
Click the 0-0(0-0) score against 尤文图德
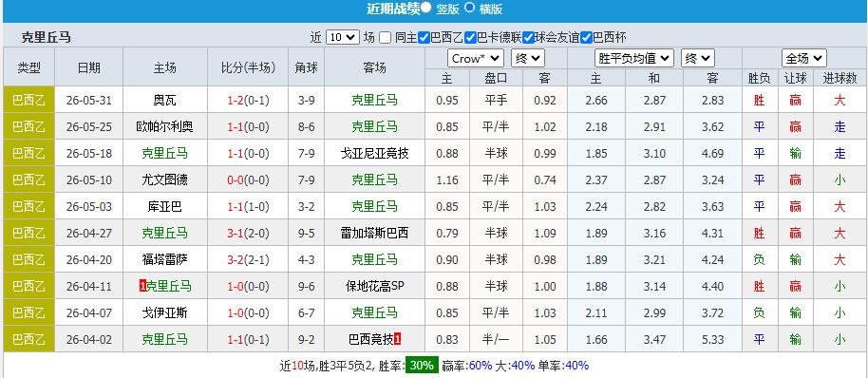[248, 180]
